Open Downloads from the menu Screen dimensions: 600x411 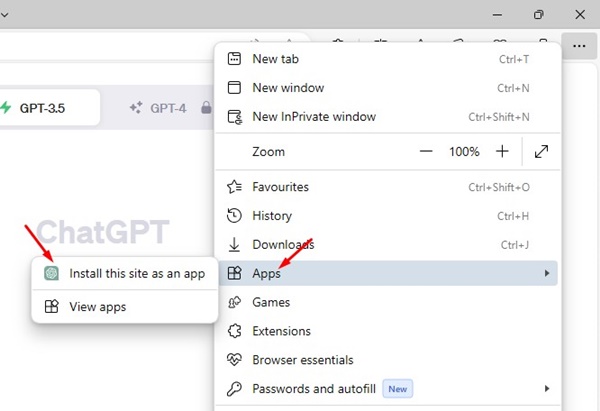(388, 245)
